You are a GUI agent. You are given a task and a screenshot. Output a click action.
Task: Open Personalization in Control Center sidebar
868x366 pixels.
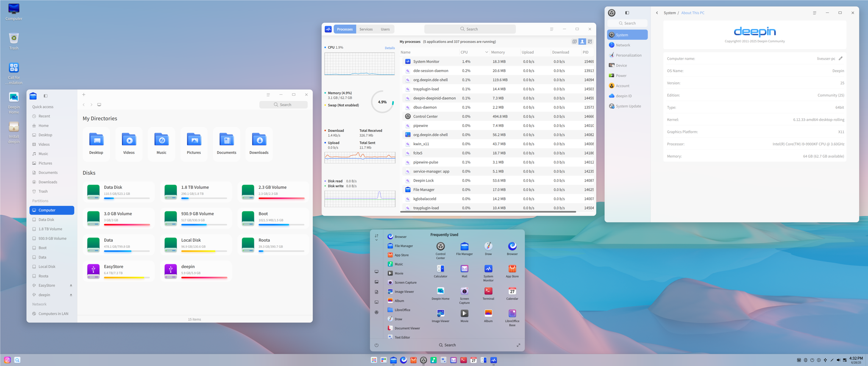tap(627, 55)
